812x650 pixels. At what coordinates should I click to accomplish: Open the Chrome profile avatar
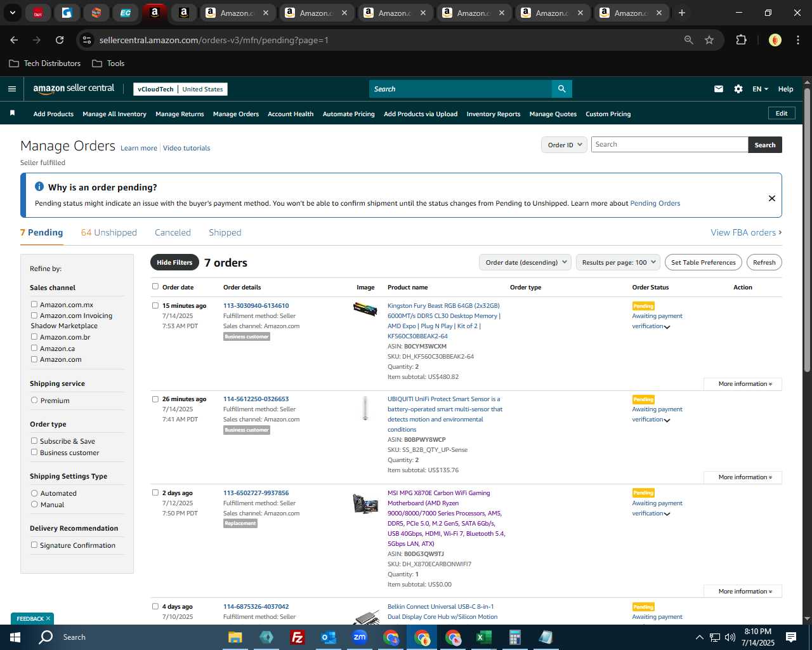775,40
